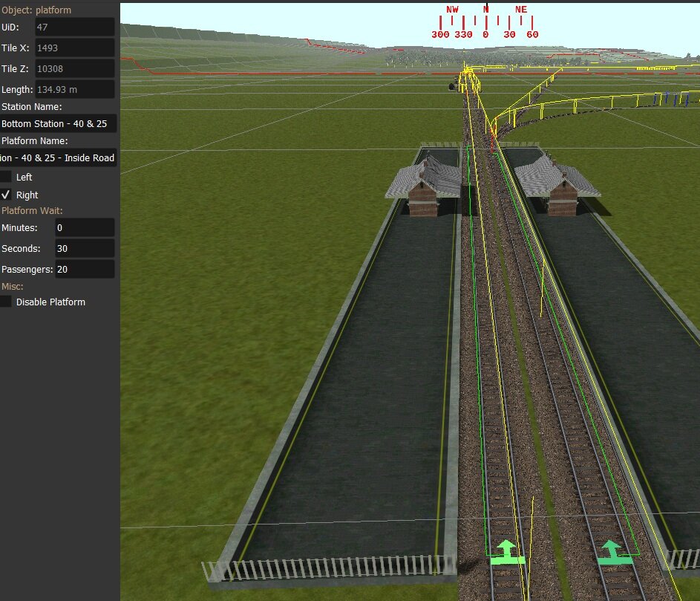Select the blue markers on the curved track
700x601 pixels.
[673, 99]
